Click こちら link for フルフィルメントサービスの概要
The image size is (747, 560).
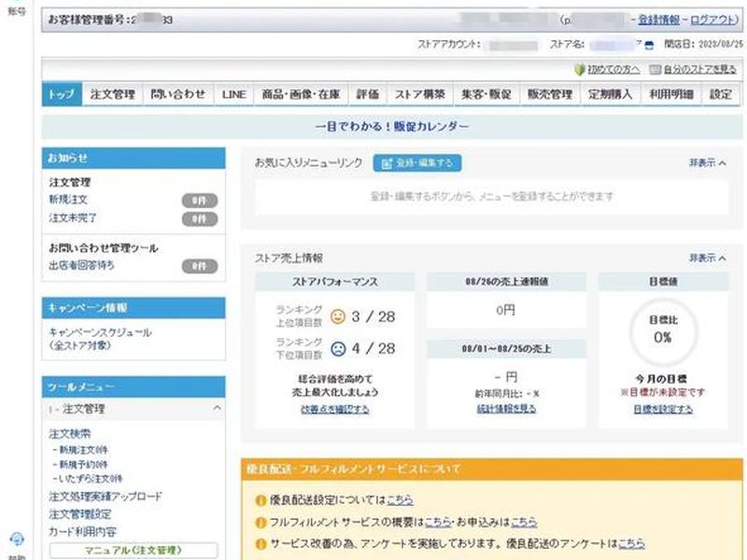click(437, 522)
